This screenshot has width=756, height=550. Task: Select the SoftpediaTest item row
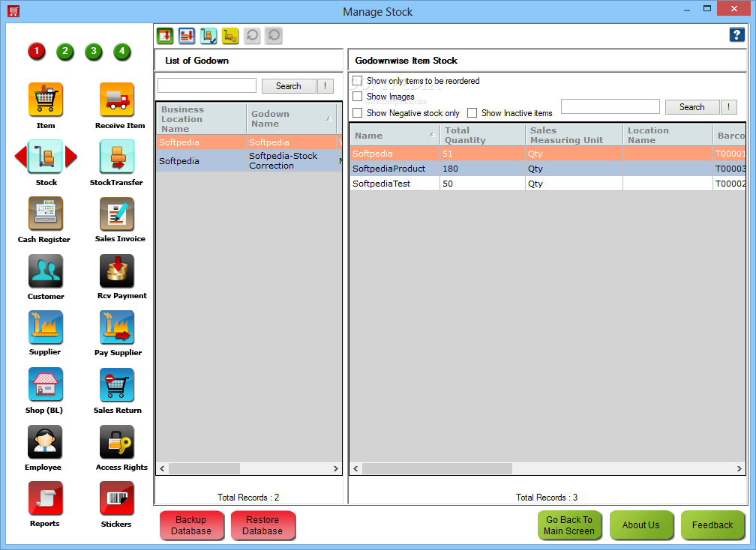coord(547,184)
